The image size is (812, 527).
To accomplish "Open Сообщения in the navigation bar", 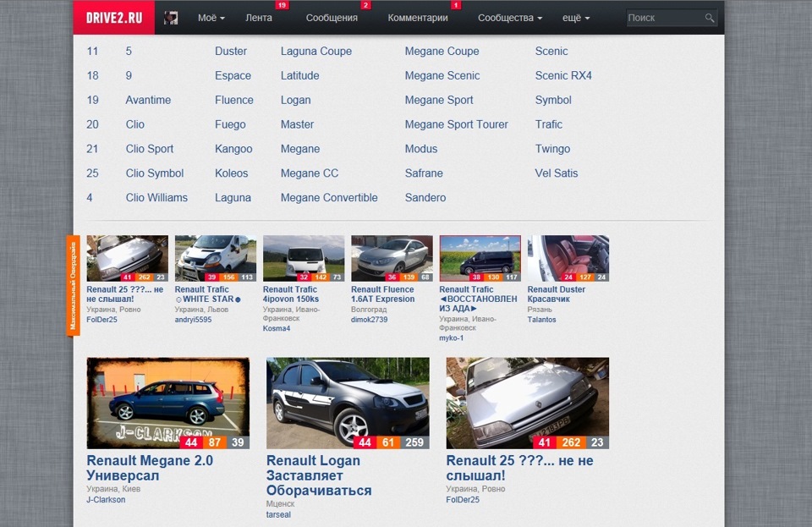I will click(x=332, y=18).
